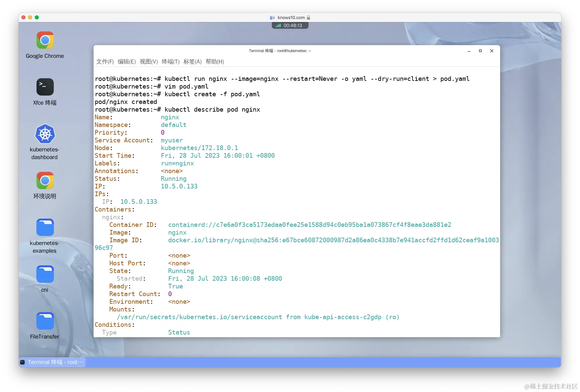Screen dimensions: 580x392
Task: Open the 环境说明 Chrome shortcut
Action: point(44,180)
